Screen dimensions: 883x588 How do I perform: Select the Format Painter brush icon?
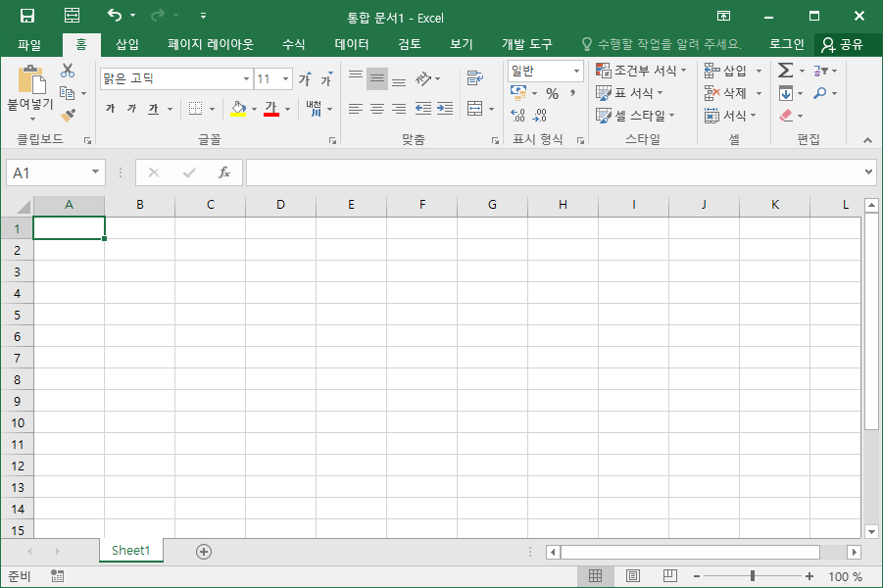click(x=68, y=116)
